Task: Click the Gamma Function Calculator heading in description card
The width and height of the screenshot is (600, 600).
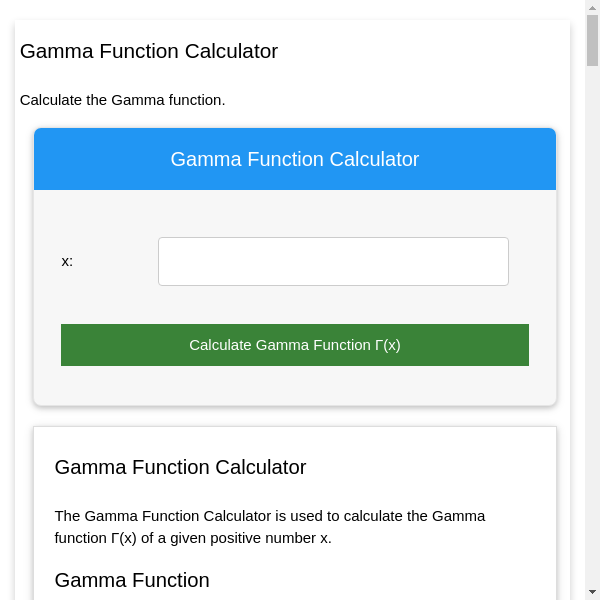Action: tap(180, 467)
